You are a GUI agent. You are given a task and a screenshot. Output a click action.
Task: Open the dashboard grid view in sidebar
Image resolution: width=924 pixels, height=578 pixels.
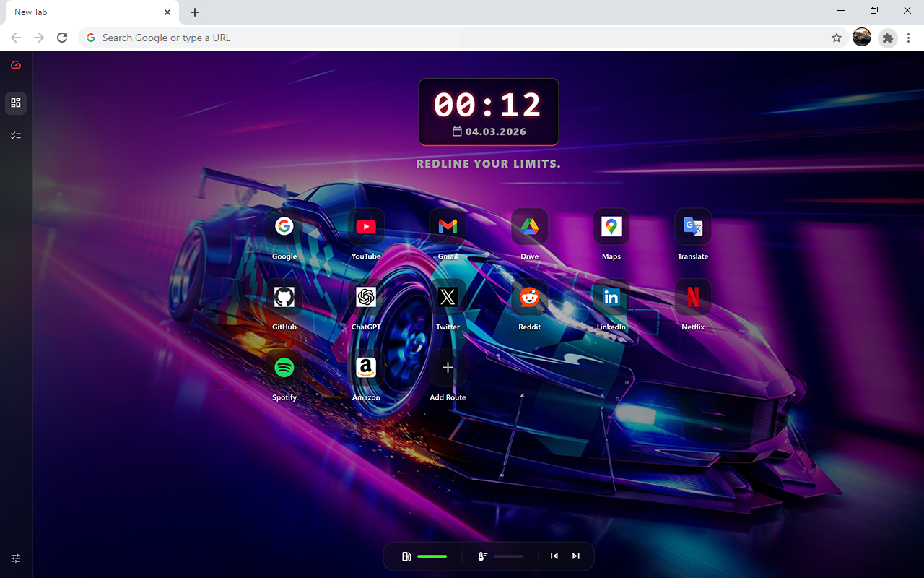click(x=16, y=103)
